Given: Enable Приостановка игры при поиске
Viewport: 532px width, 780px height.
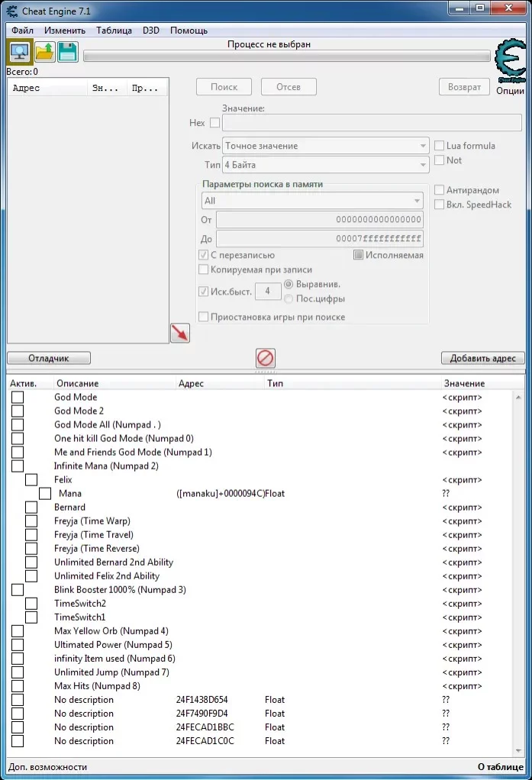Looking at the screenshot, I should coord(203,317).
